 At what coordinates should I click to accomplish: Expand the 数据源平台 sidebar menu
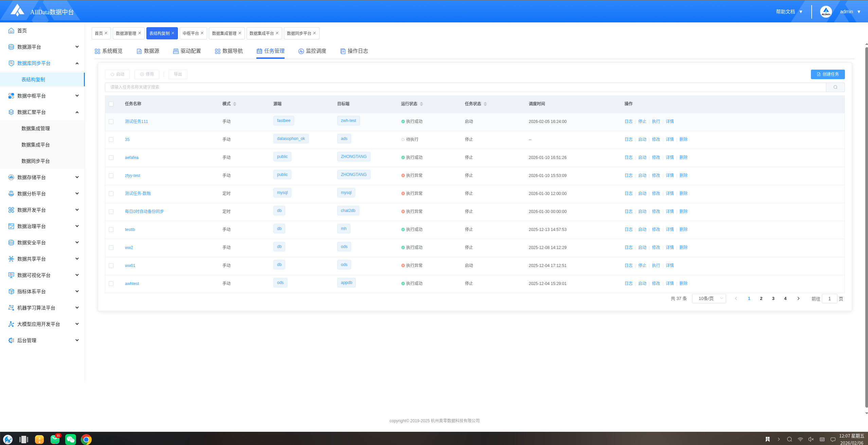tap(43, 47)
